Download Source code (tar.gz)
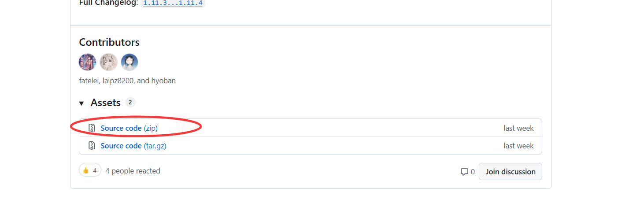This screenshot has width=644, height=199. click(133, 146)
